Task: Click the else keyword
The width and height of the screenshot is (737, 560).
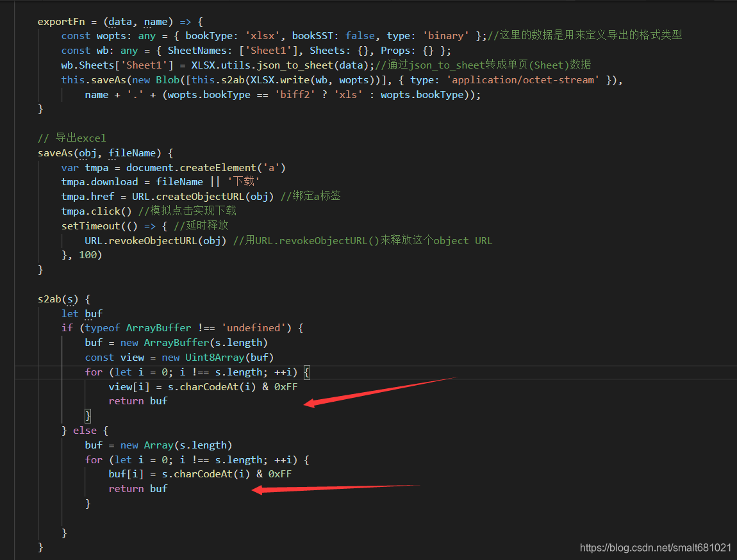Action: click(x=85, y=431)
